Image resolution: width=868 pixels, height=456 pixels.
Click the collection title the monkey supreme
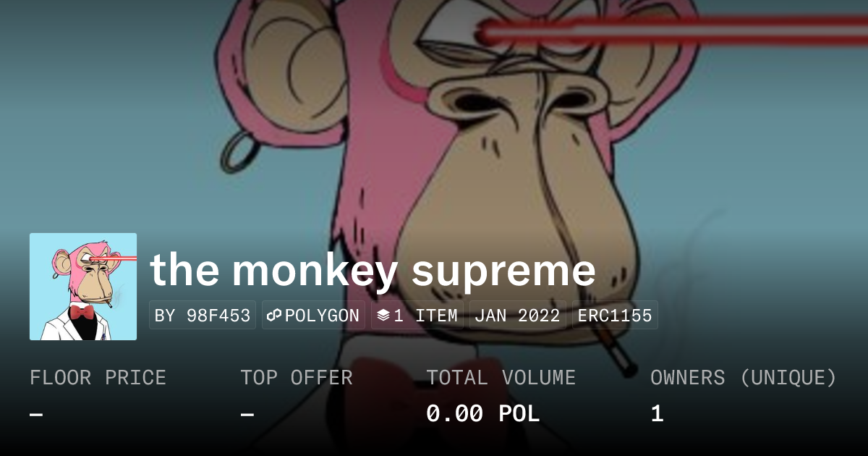[373, 270]
